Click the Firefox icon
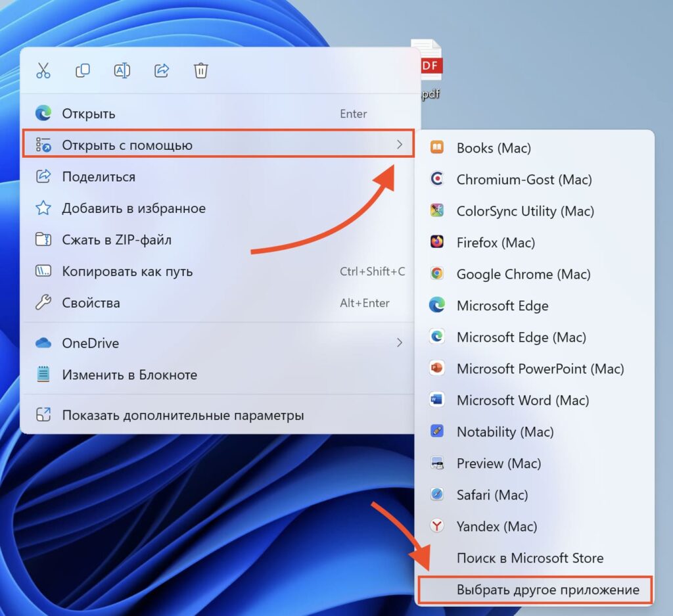Screen dimensions: 673x616 437,242
